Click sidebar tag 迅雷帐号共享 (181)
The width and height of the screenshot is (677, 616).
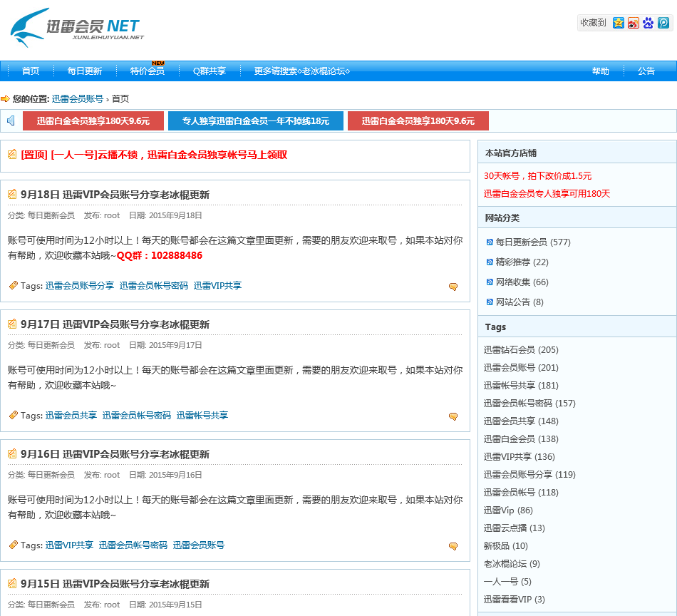coord(521,385)
